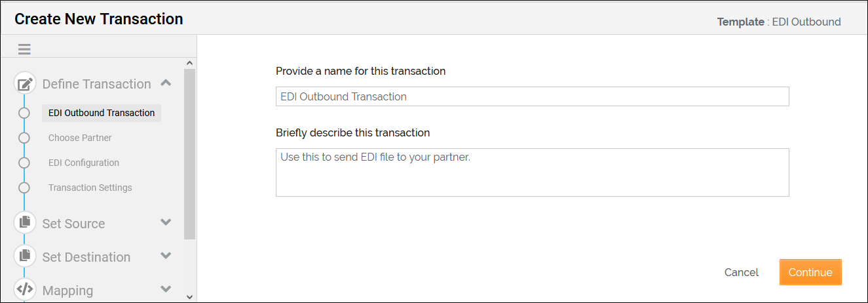Click the Mapping code brackets icon
This screenshot has height=303, width=868.
coord(25,289)
